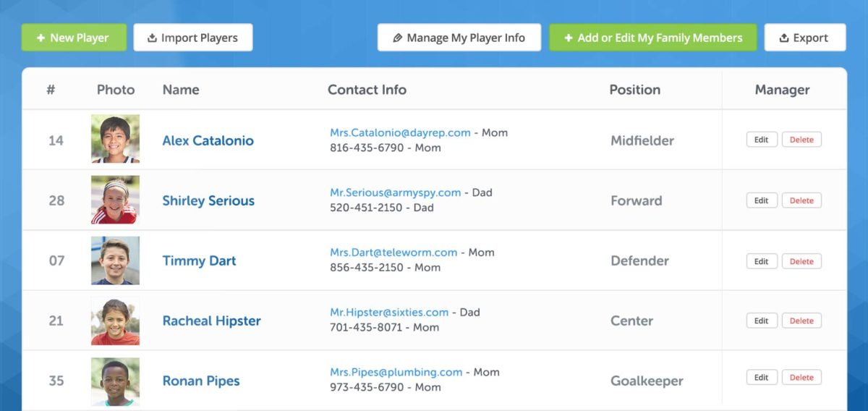Email Mrs.Catalonio@dayrep.com

pyautogui.click(x=400, y=132)
